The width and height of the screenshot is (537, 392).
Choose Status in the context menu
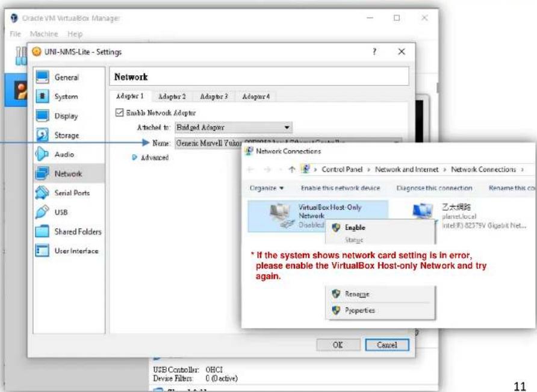(x=380, y=240)
